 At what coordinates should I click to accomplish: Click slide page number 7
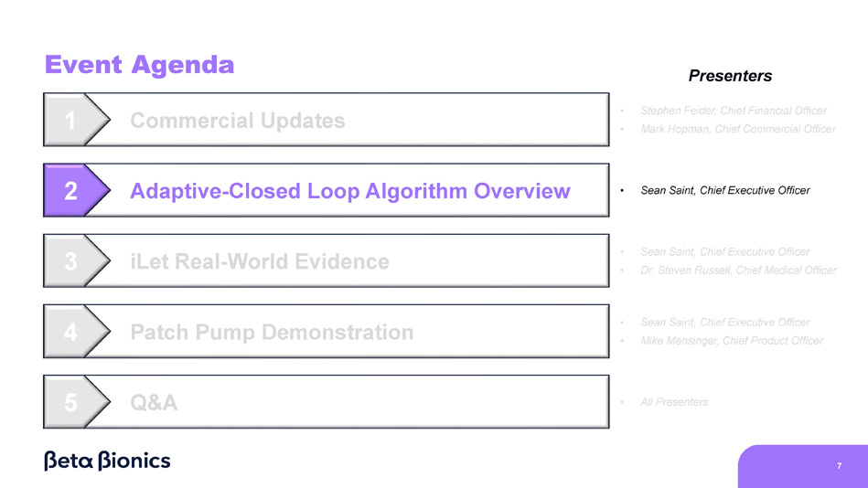tap(838, 466)
